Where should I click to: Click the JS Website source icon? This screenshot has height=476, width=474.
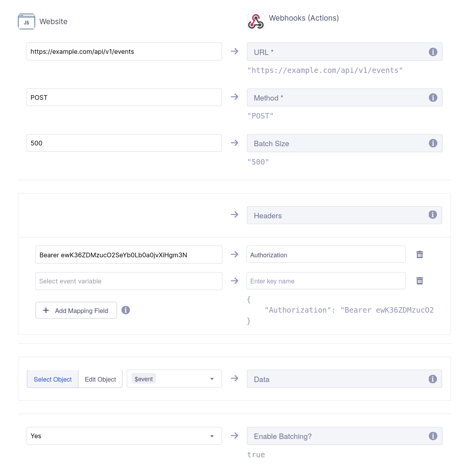26,21
